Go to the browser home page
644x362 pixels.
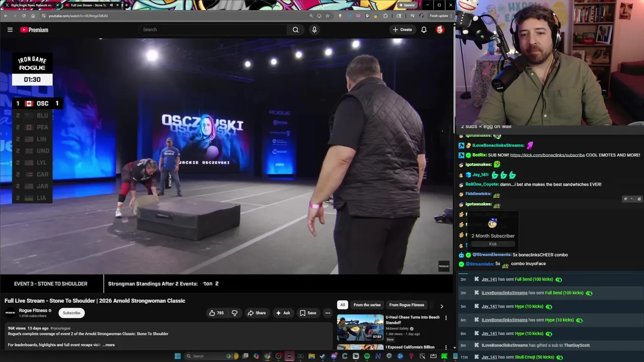33,16
